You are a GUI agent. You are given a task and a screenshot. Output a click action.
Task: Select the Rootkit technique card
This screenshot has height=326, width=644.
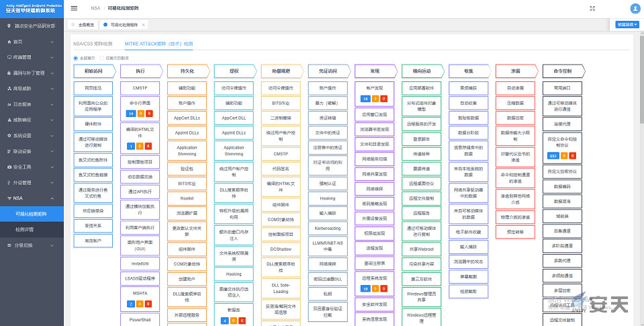coord(187,198)
